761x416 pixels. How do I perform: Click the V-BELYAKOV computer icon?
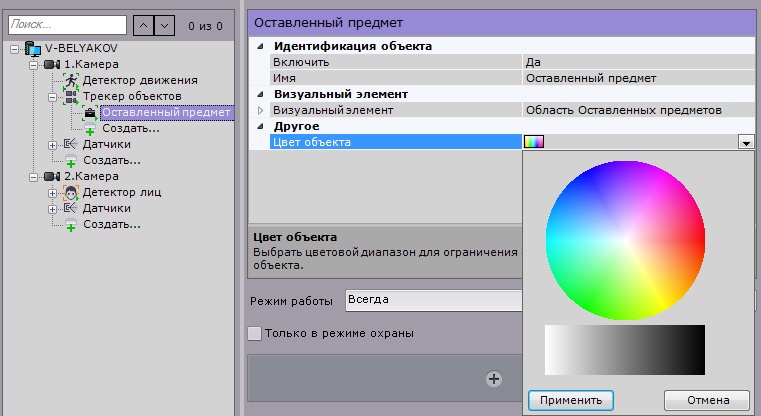(34, 48)
